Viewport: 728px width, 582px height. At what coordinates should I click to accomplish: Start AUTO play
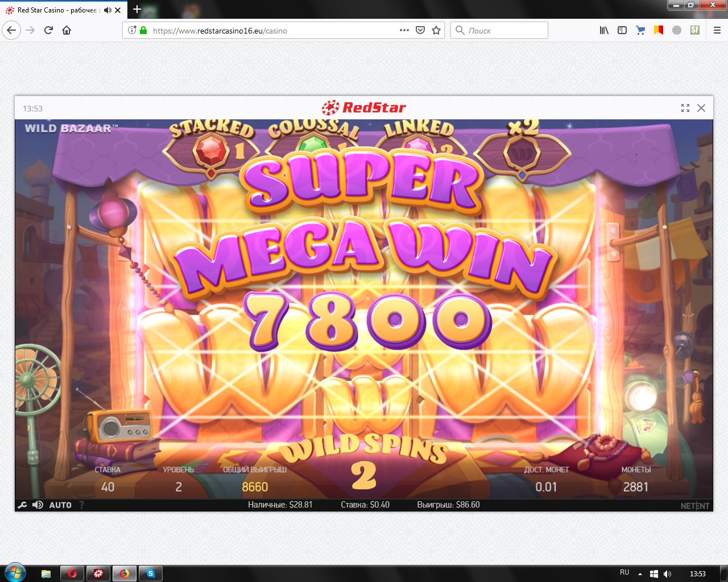(60, 505)
